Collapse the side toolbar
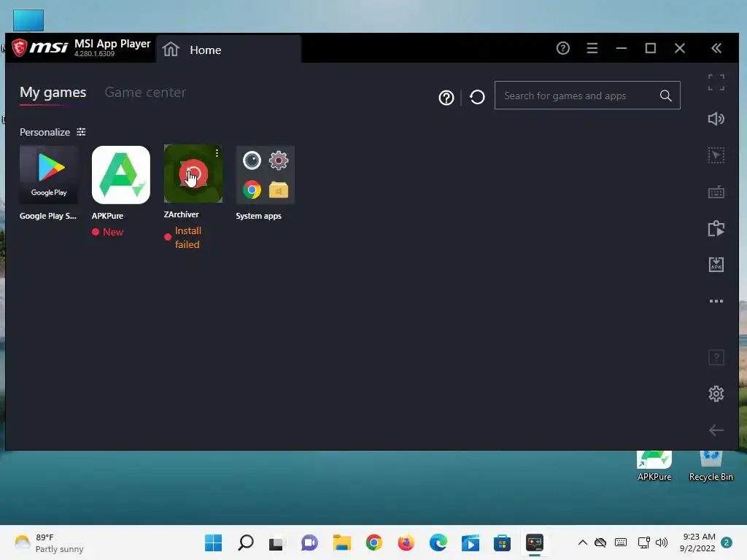This screenshot has height=560, width=747. point(716,48)
